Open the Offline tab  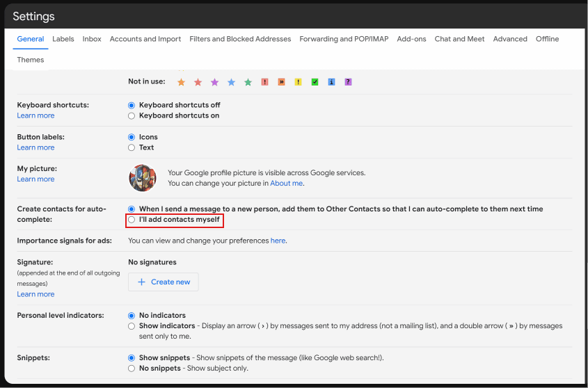(548, 39)
